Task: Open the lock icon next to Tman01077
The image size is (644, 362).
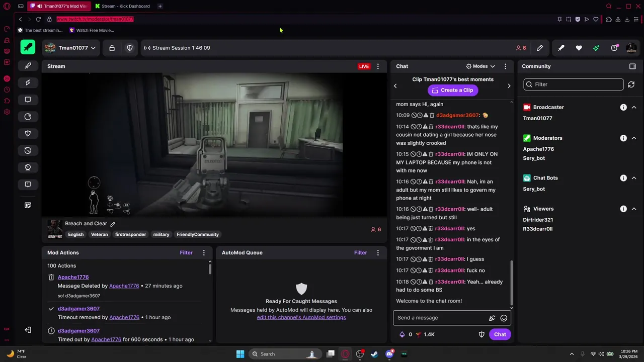Action: (x=112, y=48)
